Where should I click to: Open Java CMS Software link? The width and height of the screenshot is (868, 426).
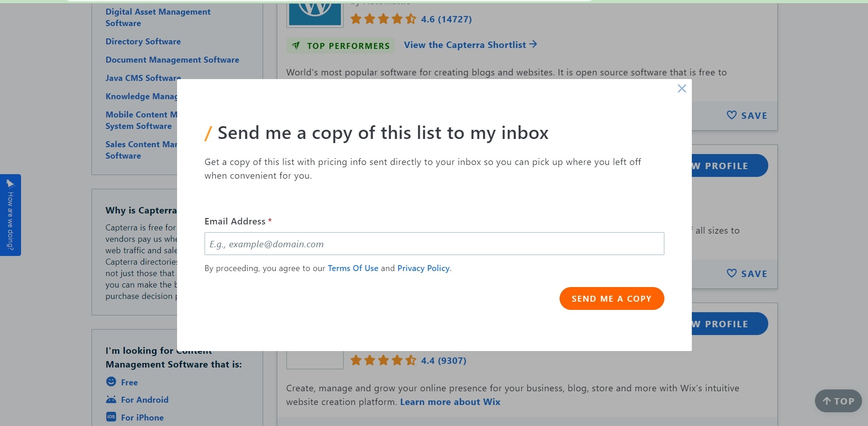pos(143,78)
